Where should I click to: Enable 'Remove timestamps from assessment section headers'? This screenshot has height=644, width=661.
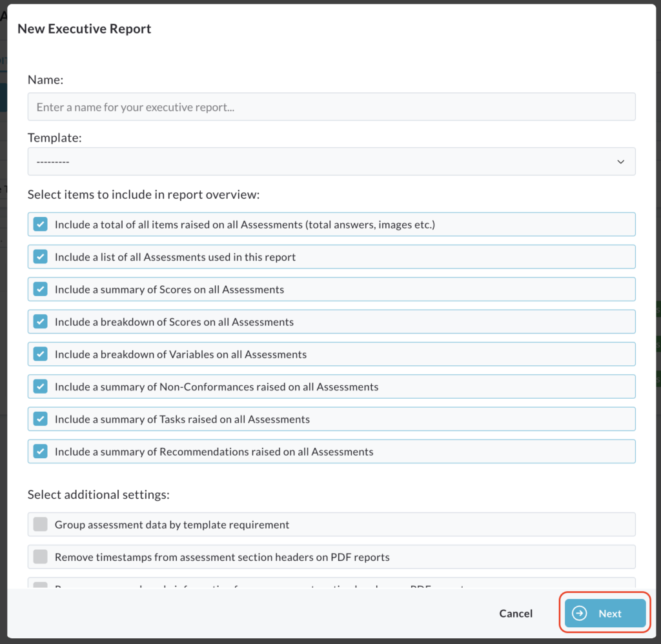[x=41, y=557]
